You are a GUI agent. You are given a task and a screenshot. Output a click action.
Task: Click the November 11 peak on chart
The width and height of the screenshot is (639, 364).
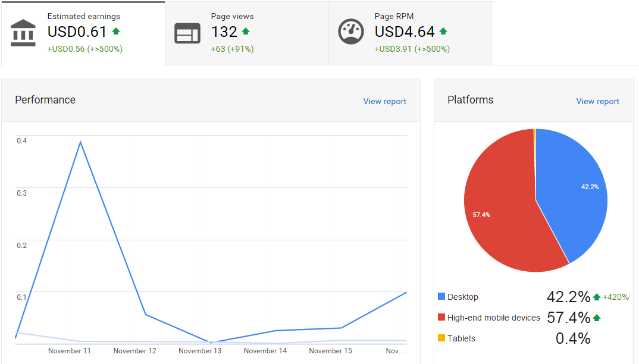tap(80, 142)
